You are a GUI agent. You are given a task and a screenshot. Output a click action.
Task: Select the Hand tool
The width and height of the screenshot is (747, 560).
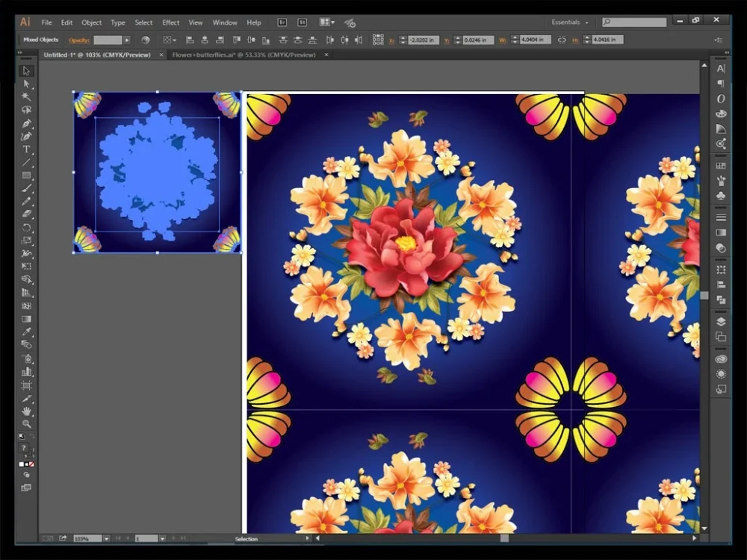26,411
